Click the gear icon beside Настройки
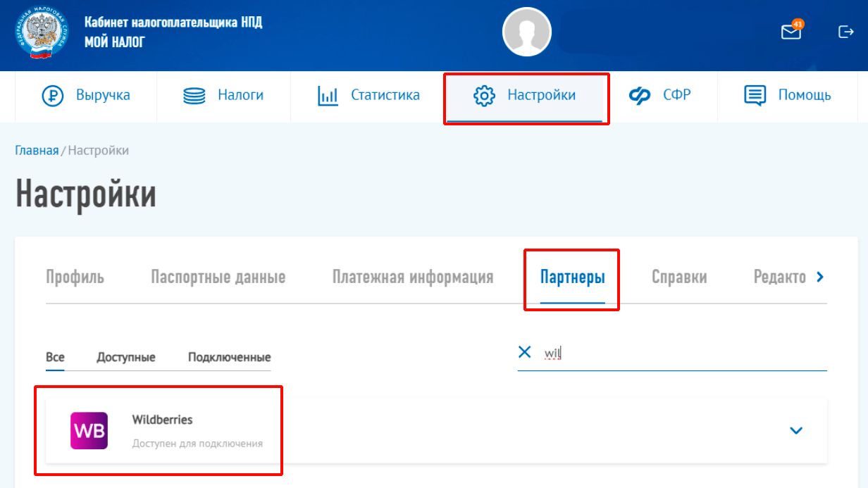868x488 pixels. click(484, 96)
